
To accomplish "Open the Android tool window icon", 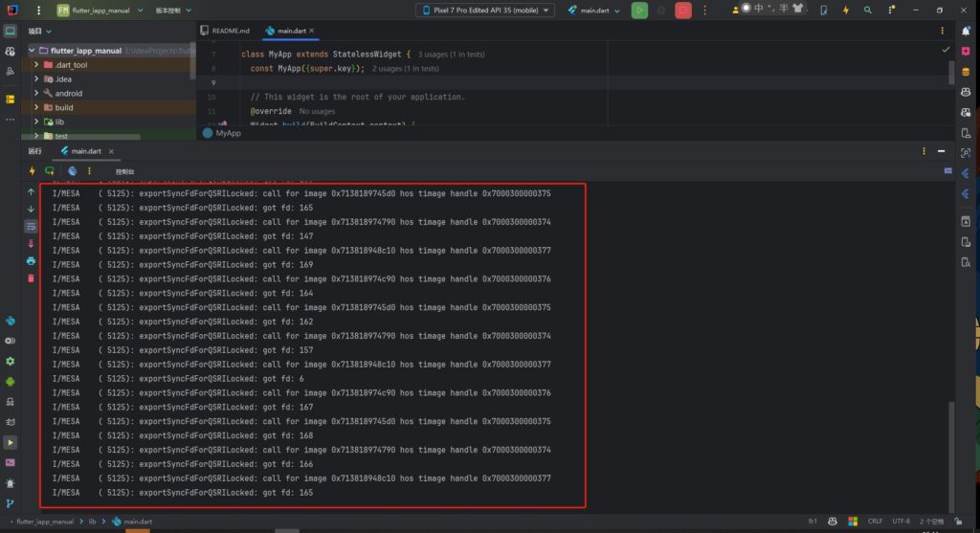I will (11, 381).
